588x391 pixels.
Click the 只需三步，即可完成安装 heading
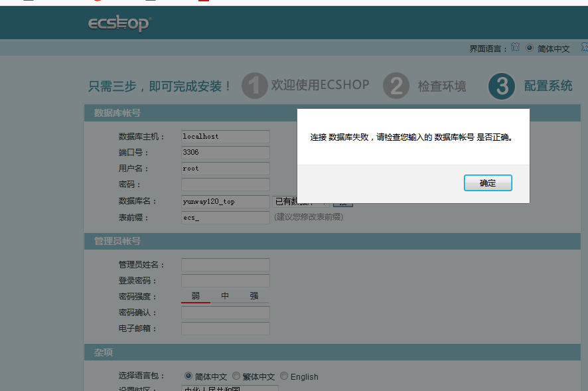[160, 86]
